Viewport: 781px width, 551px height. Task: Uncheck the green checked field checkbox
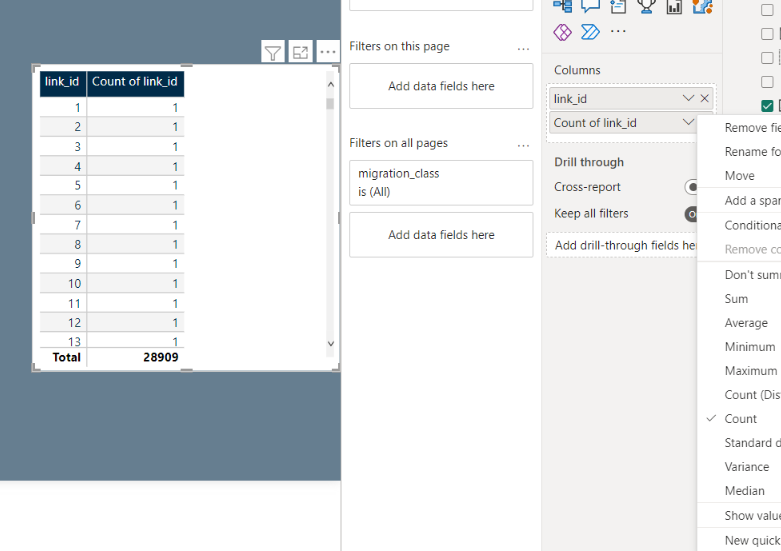point(767,106)
